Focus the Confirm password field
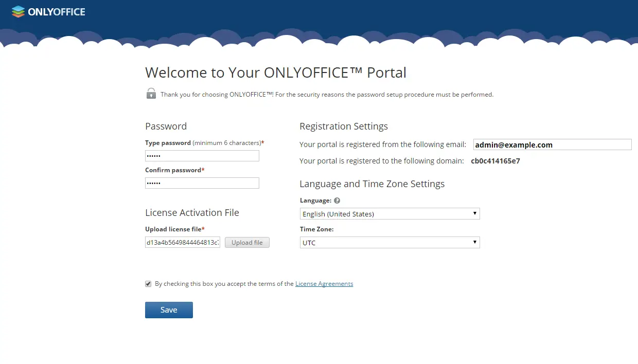Image resolution: width=638 pixels, height=364 pixels. coord(202,183)
